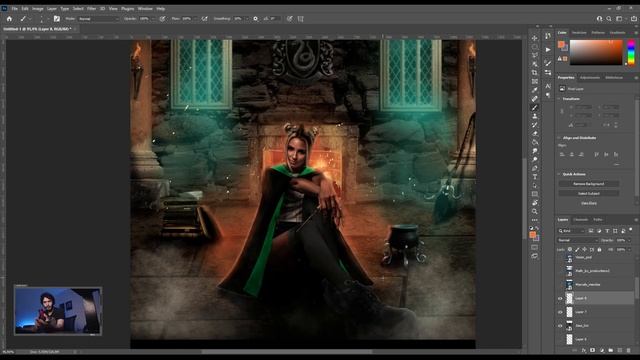This screenshot has height=360, width=640.
Task: Select the Zoom tool
Action: click(x=534, y=211)
